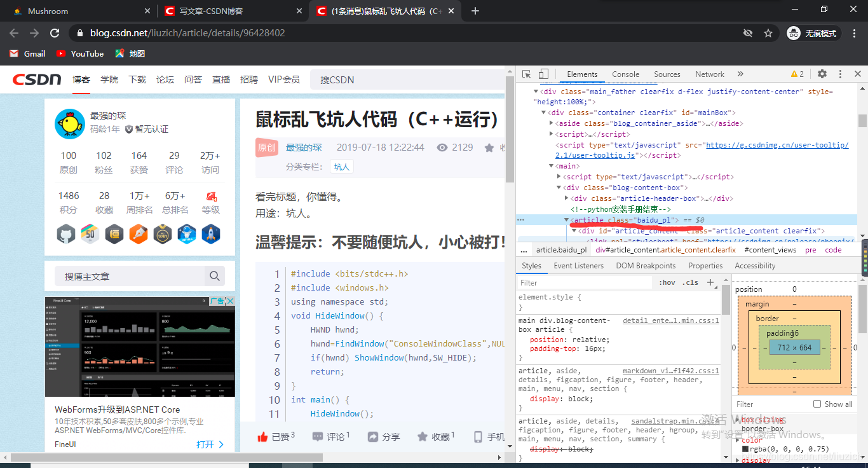Expand the box-sizing computed property
The width and height of the screenshot is (868, 468).
[x=738, y=420]
